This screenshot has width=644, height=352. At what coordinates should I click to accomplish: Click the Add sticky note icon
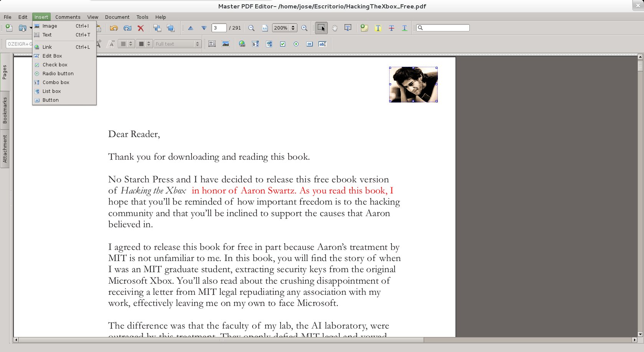click(x=364, y=28)
